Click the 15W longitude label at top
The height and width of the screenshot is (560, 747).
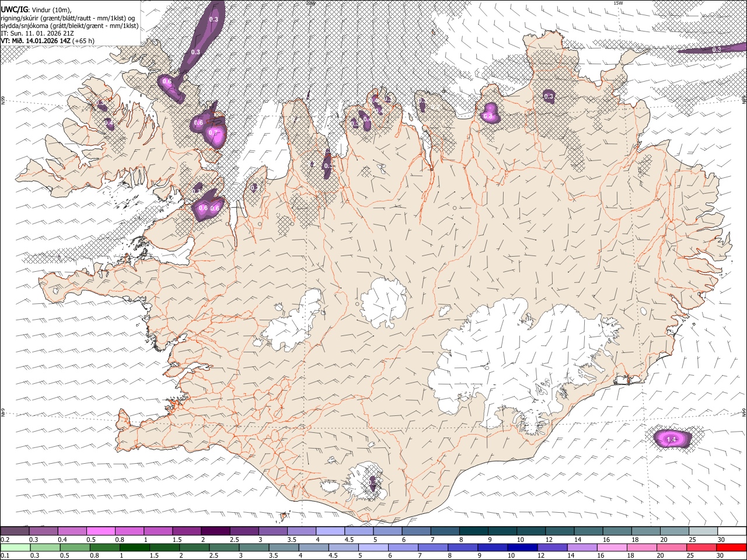pyautogui.click(x=618, y=3)
